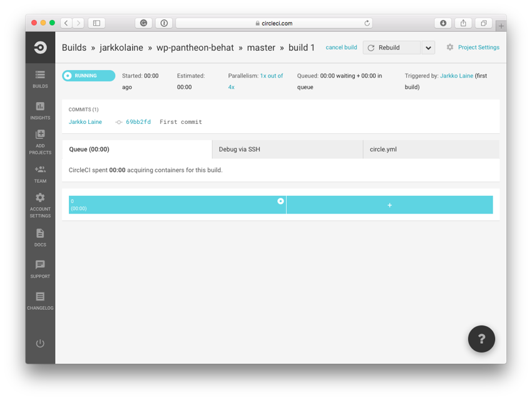
Task: Click the Project Settings gear icon
Action: click(450, 47)
